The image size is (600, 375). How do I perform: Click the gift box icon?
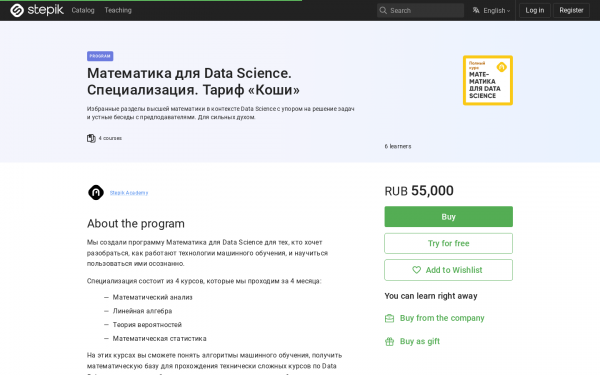coord(389,341)
